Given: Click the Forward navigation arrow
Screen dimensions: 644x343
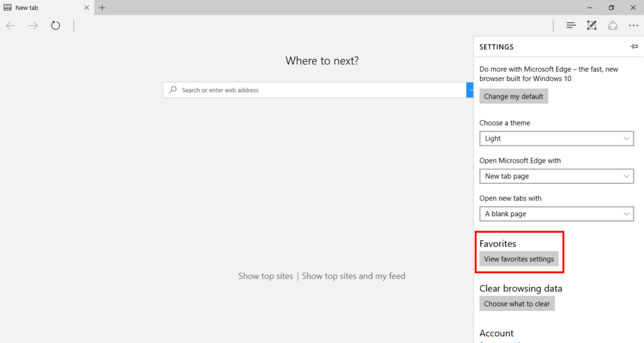Looking at the screenshot, I should click(x=33, y=26).
